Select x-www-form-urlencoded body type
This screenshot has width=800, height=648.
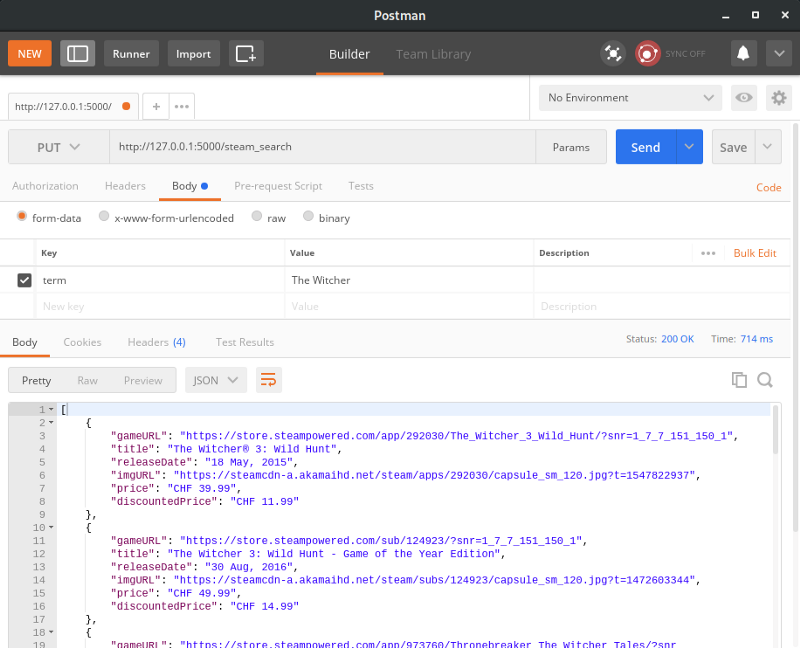[x=104, y=216]
